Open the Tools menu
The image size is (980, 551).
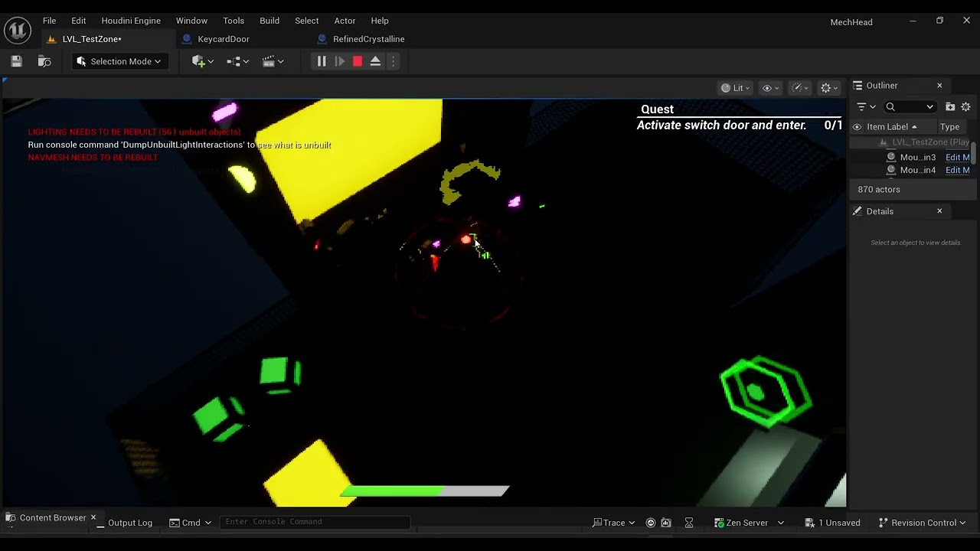tap(234, 21)
